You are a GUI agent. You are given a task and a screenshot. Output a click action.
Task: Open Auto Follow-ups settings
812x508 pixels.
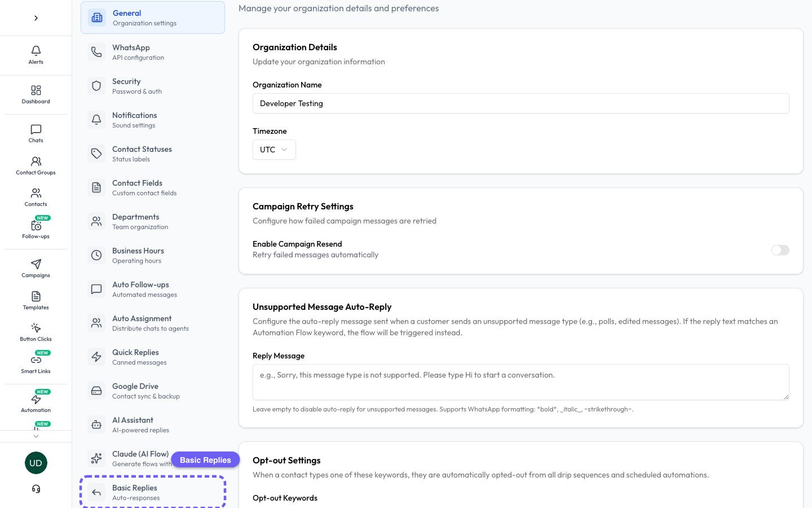[153, 289]
